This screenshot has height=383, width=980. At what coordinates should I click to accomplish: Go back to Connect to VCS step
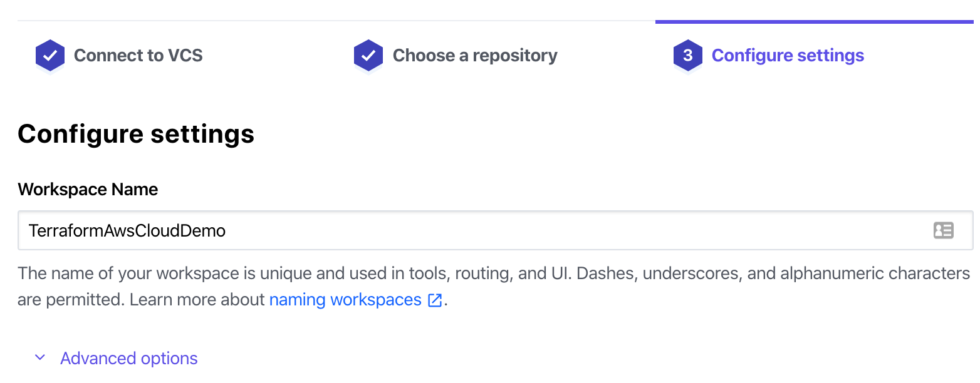[138, 56]
